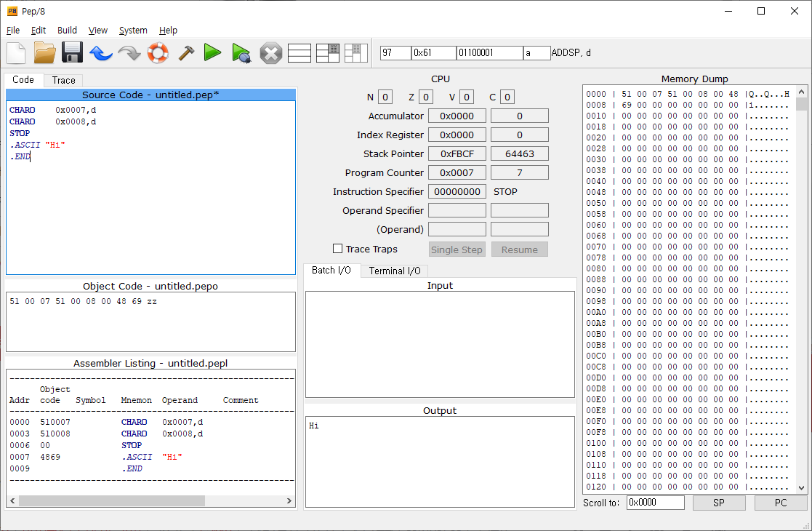Screen dimensions: 812x531
Task: Click Assembler Listing scroll left arrow
Action: [12, 501]
